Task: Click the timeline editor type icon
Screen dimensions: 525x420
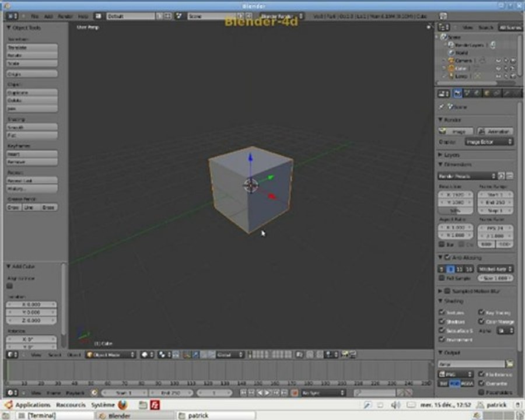Action: [x=12, y=392]
